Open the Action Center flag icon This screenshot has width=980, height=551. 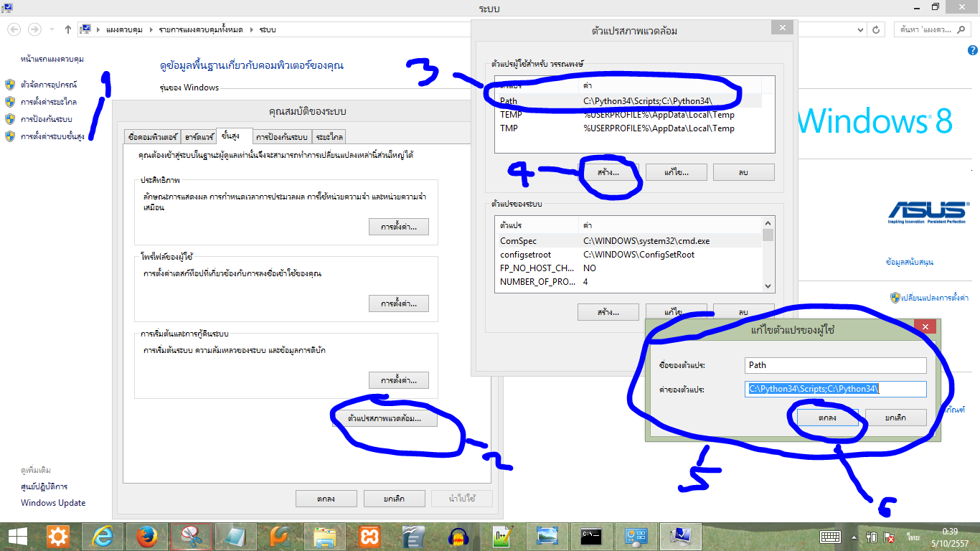tap(889, 537)
